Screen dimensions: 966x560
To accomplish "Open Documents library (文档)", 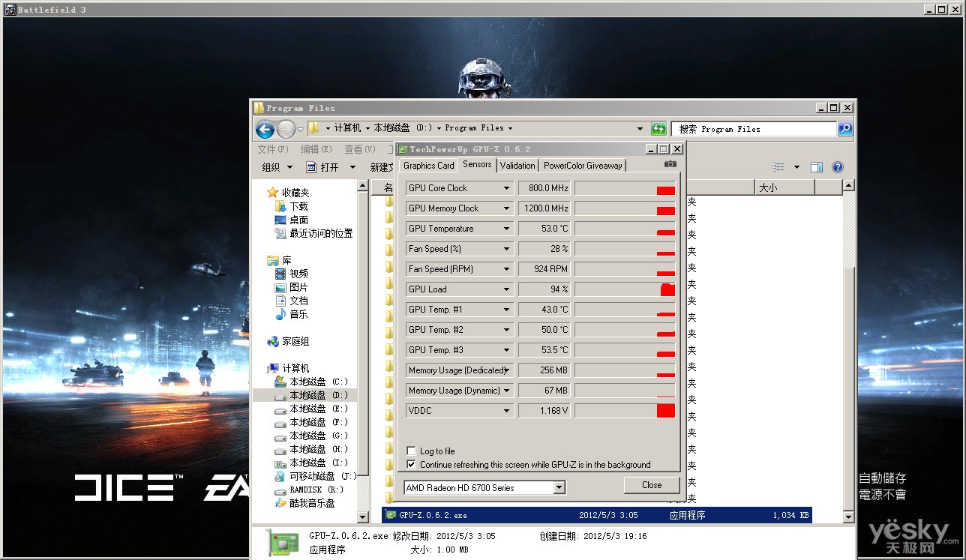I will coord(298,301).
